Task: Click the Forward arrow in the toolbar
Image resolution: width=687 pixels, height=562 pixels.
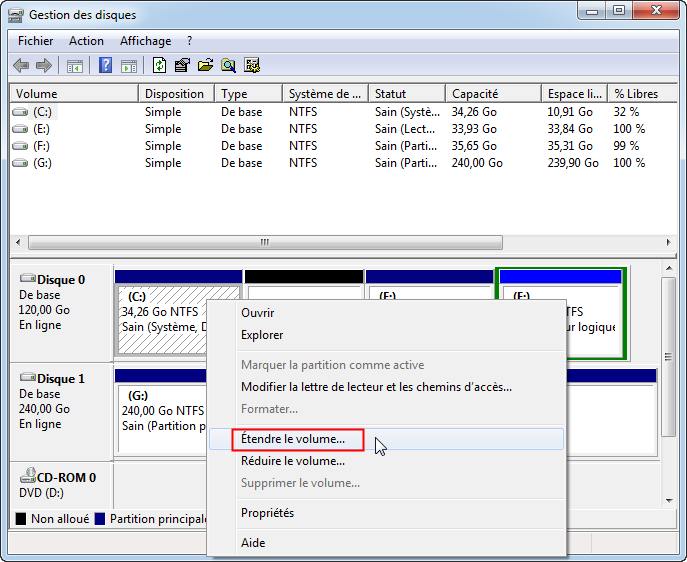Action: pyautogui.click(x=44, y=66)
